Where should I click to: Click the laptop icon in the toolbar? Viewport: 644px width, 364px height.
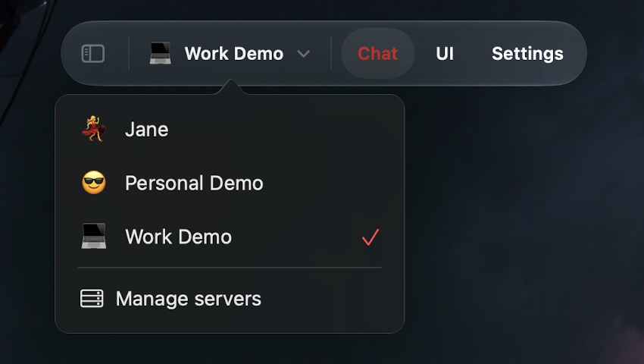point(160,53)
